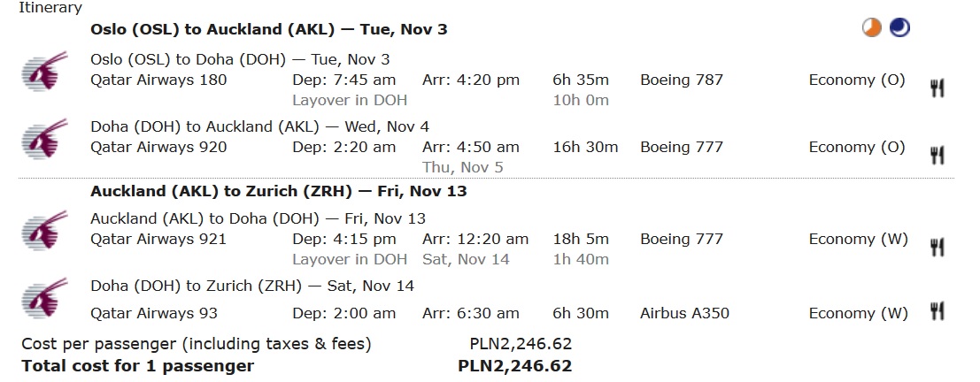Click Qatar Airways logo for flight 920
The image size is (980, 382).
(45, 139)
